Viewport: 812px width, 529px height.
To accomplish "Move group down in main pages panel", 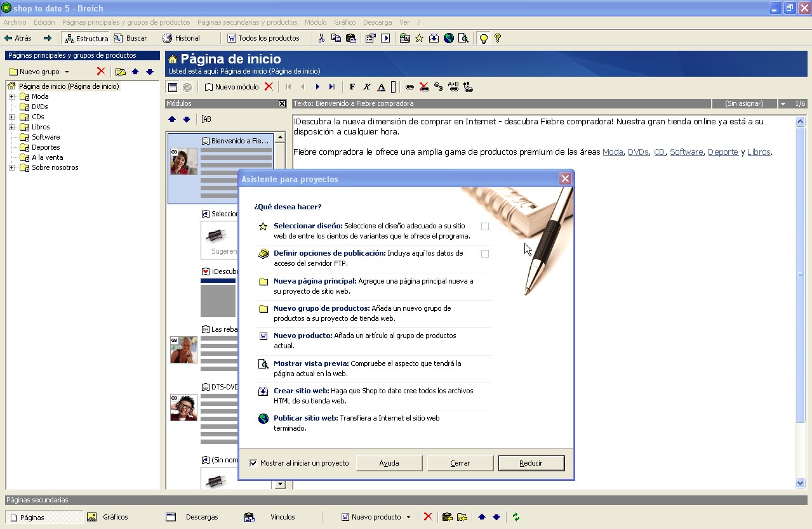I will tap(150, 72).
